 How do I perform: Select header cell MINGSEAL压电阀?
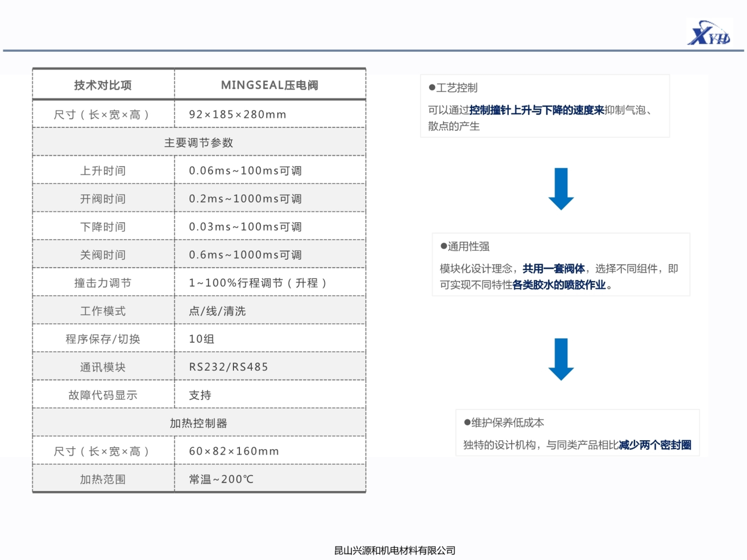270,85
